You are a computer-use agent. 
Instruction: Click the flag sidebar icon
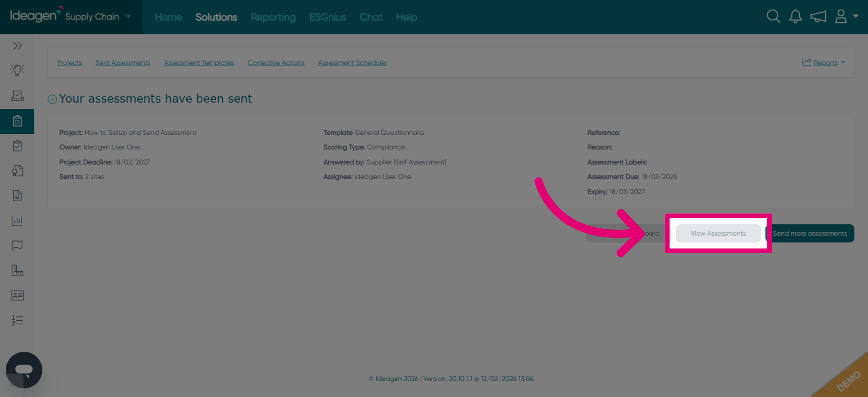[x=17, y=246]
